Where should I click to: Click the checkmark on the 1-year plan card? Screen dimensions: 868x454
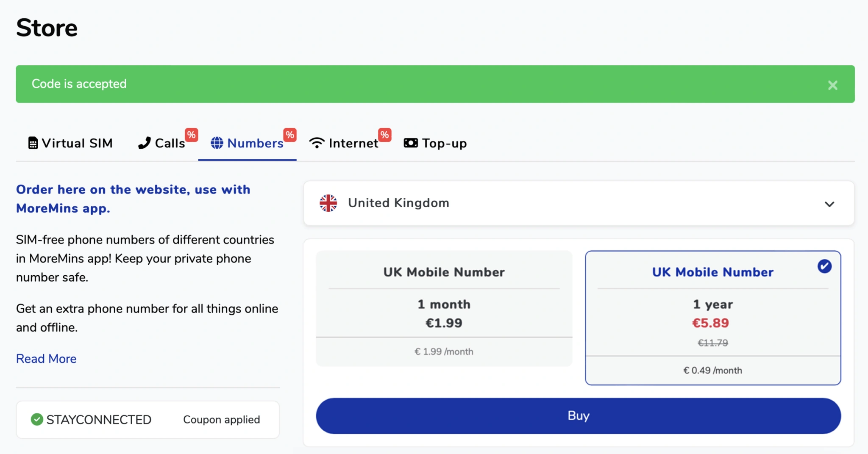823,266
